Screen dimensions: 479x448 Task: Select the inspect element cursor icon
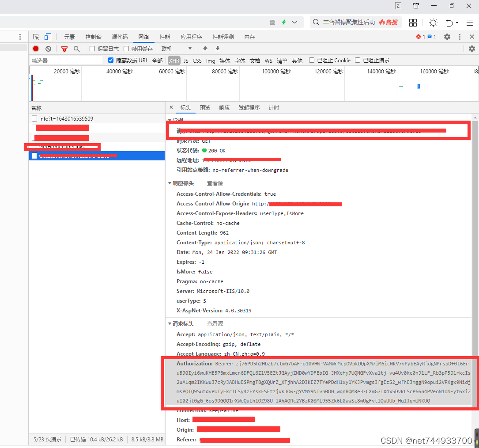[x=36, y=37]
